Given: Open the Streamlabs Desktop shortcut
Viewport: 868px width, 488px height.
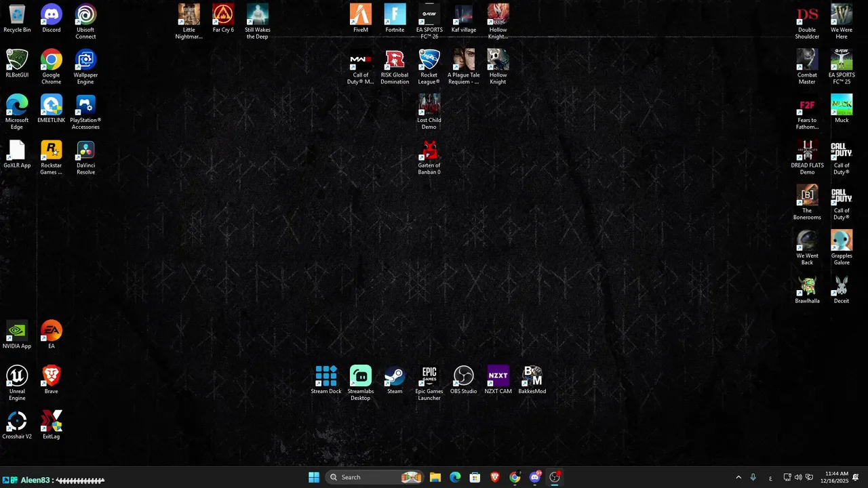Looking at the screenshot, I should click(x=361, y=384).
